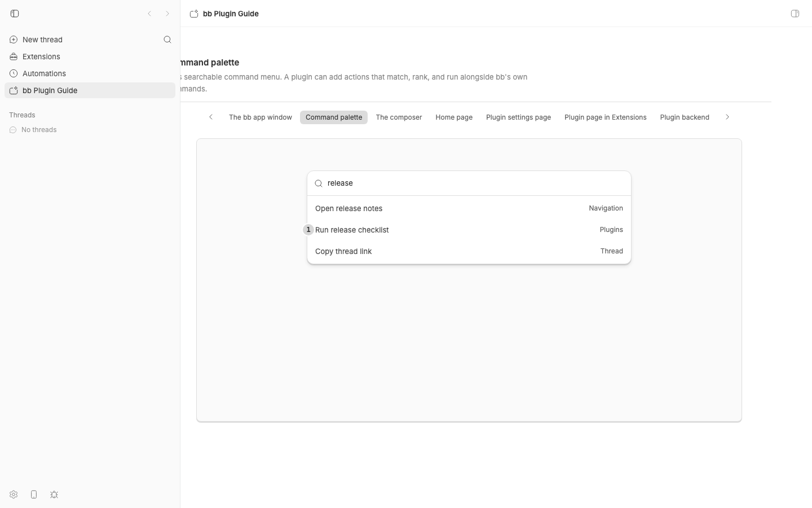Go back with the left navigation arrow
This screenshot has width=812, height=508.
pos(149,14)
